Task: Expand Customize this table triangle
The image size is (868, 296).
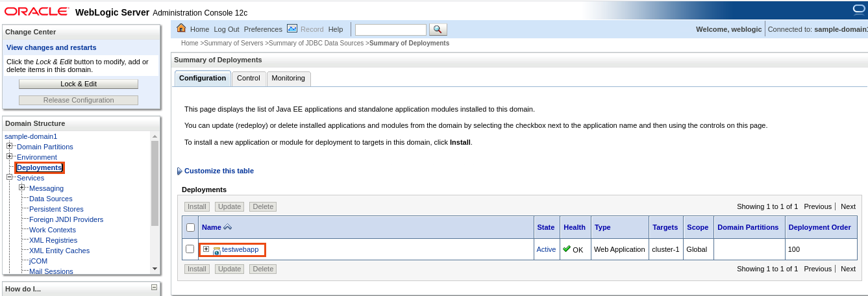Action: [x=180, y=171]
